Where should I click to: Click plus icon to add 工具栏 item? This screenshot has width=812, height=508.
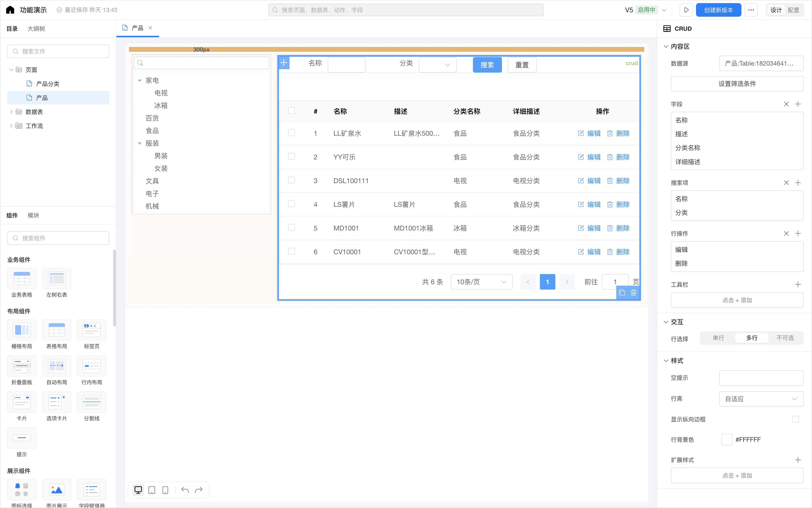point(798,284)
